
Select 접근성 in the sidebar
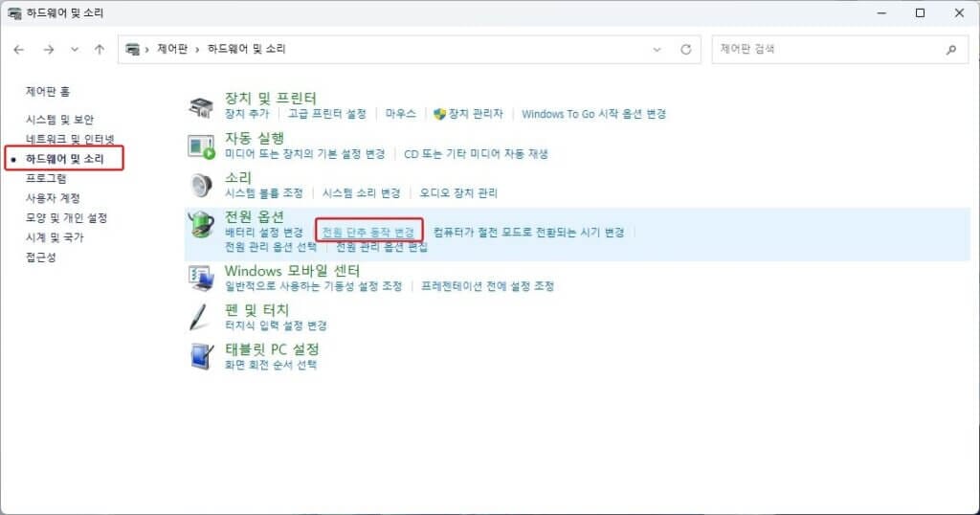(x=40, y=257)
